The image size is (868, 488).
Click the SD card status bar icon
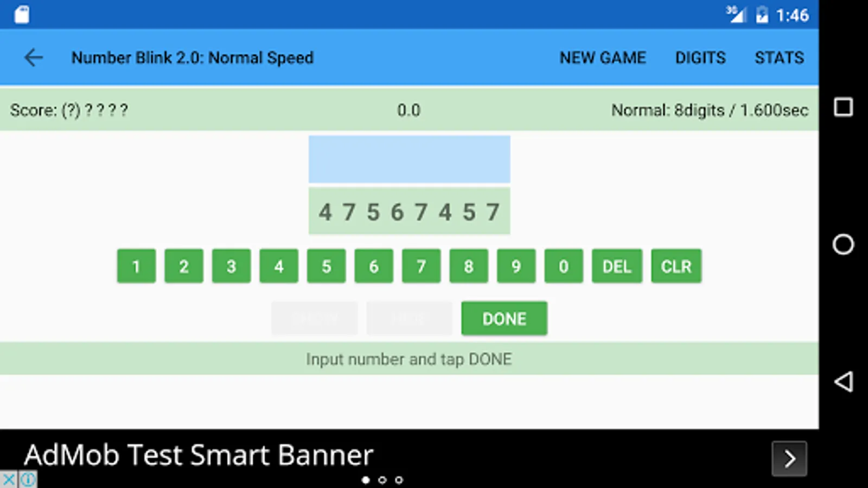pyautogui.click(x=22, y=15)
